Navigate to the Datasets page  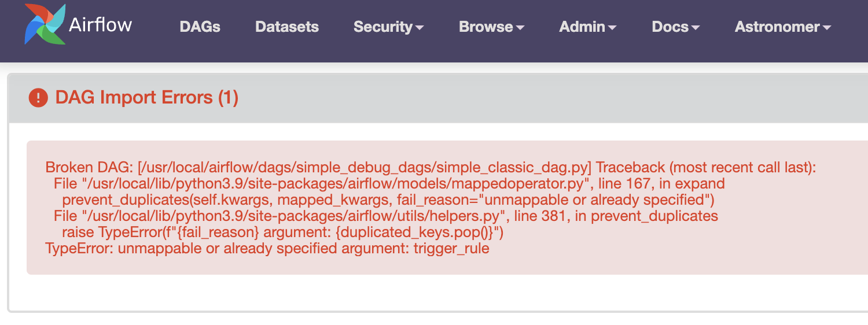point(286,27)
